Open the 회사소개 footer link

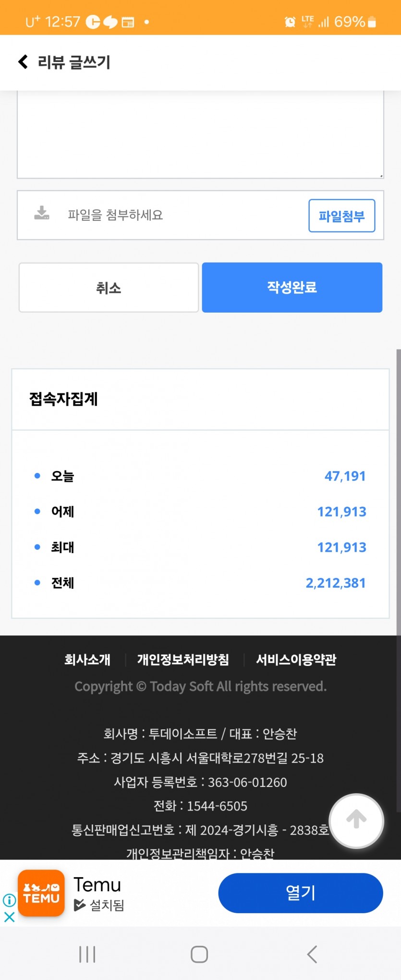point(87,660)
